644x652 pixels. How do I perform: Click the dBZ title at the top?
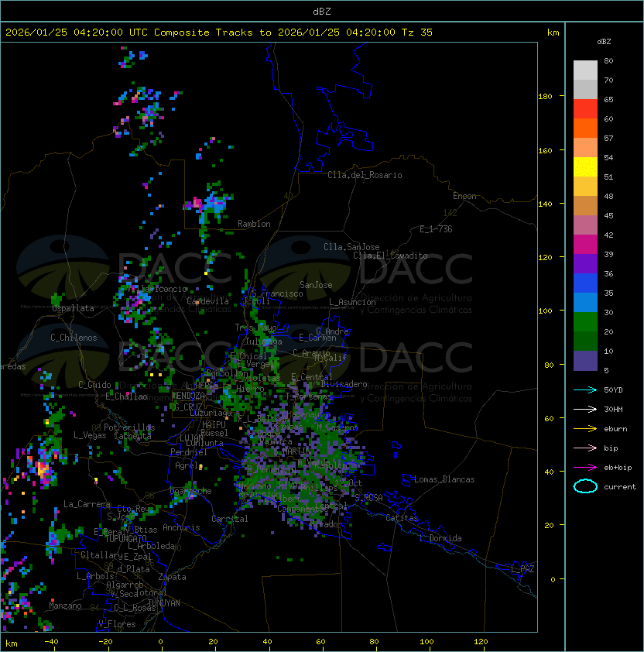322,12
